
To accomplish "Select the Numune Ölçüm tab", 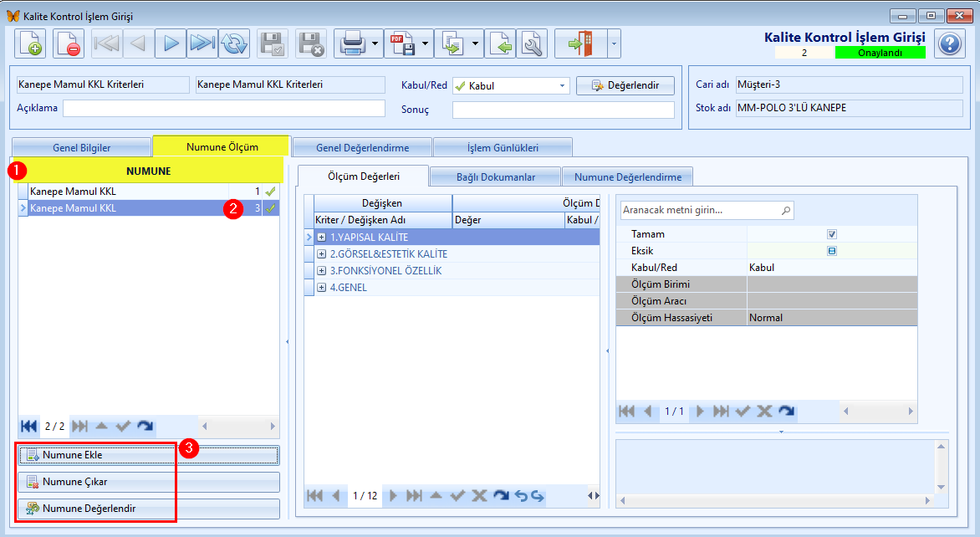I will coord(222,146).
